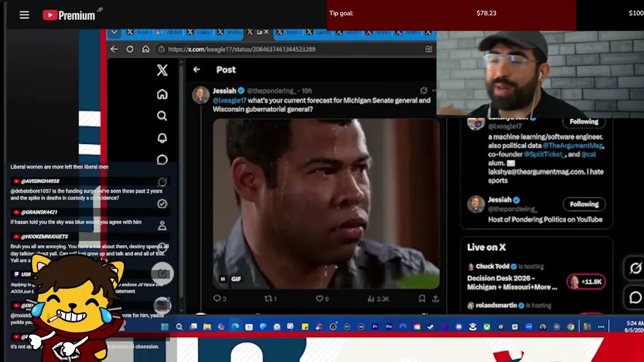Viewport: 644px width, 362px height.
Task: Open Jessiah's avatar on the post
Action: click(201, 95)
